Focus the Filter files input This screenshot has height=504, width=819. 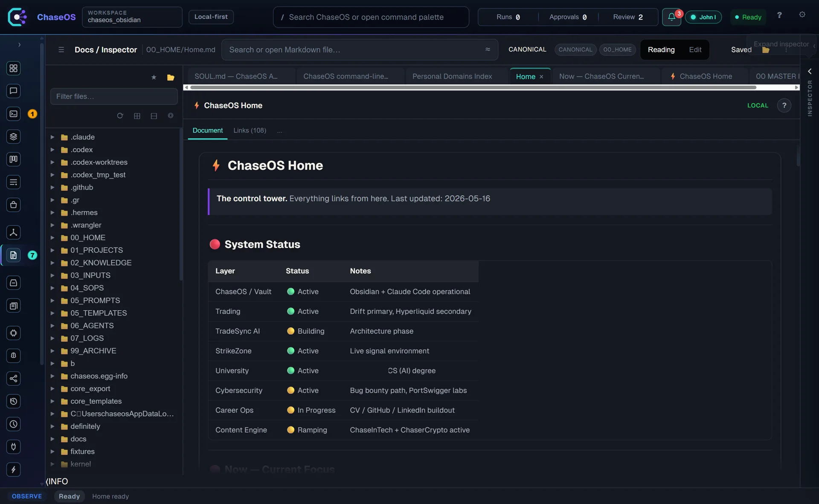coord(114,96)
